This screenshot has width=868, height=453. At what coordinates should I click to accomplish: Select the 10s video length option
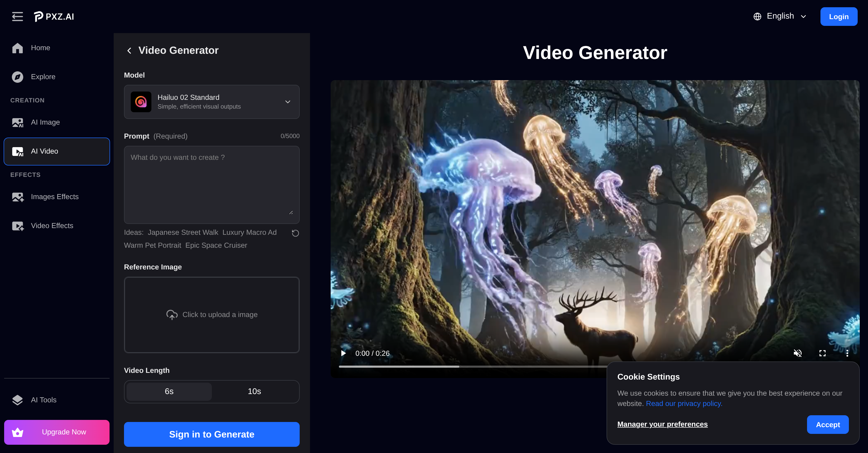click(254, 391)
